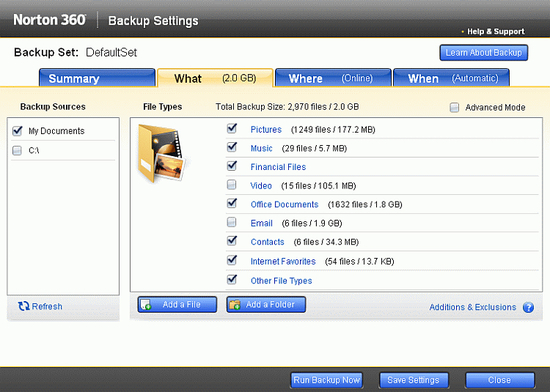Click the Add a Folder button

[266, 304]
